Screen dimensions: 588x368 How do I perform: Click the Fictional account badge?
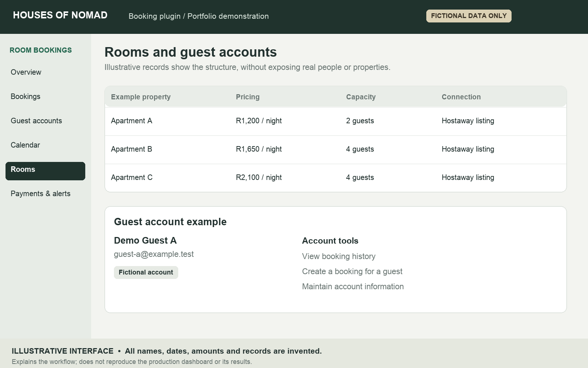point(146,272)
